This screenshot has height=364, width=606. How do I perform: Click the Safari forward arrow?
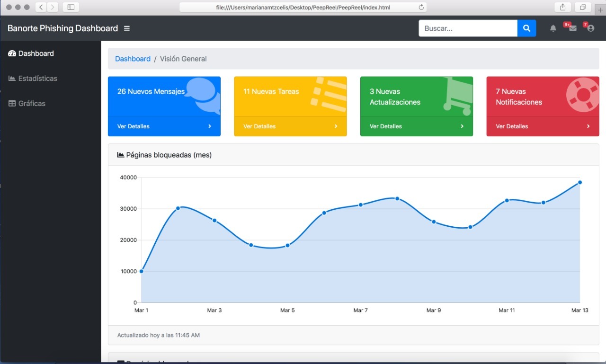click(x=53, y=7)
